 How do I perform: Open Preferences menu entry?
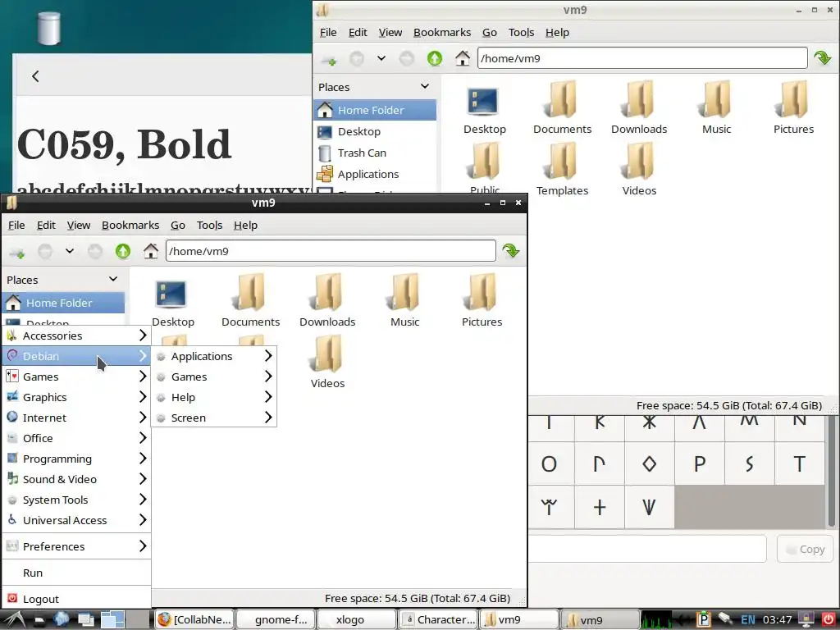(76, 546)
